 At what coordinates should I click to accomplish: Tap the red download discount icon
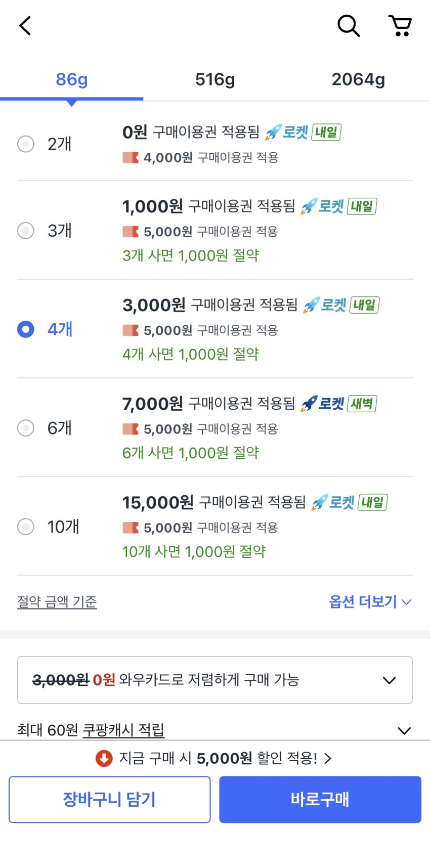click(104, 758)
